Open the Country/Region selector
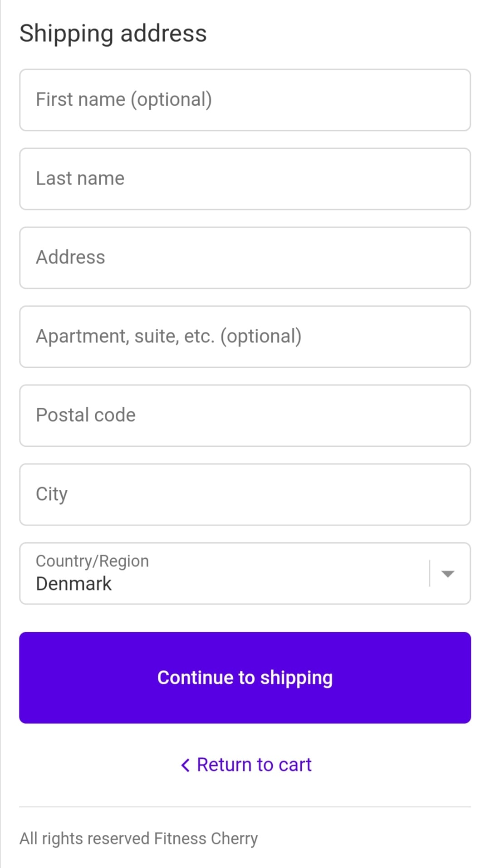 (x=245, y=573)
